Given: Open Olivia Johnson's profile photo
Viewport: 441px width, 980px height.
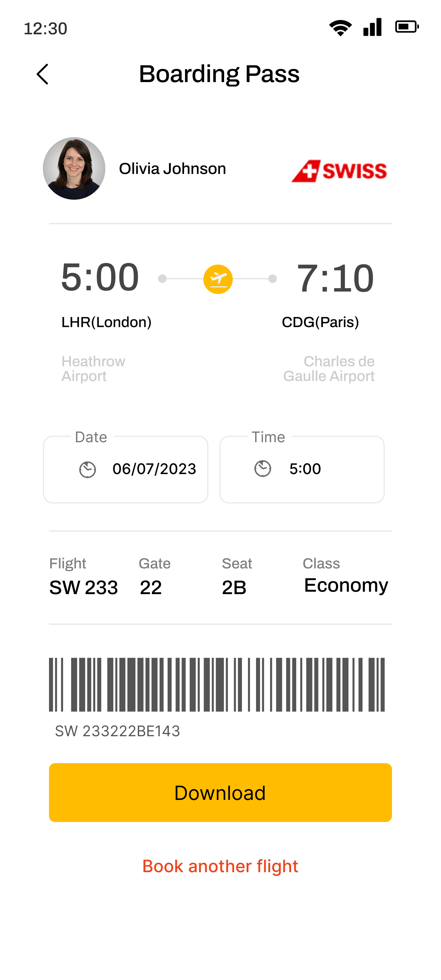Looking at the screenshot, I should tap(74, 168).
